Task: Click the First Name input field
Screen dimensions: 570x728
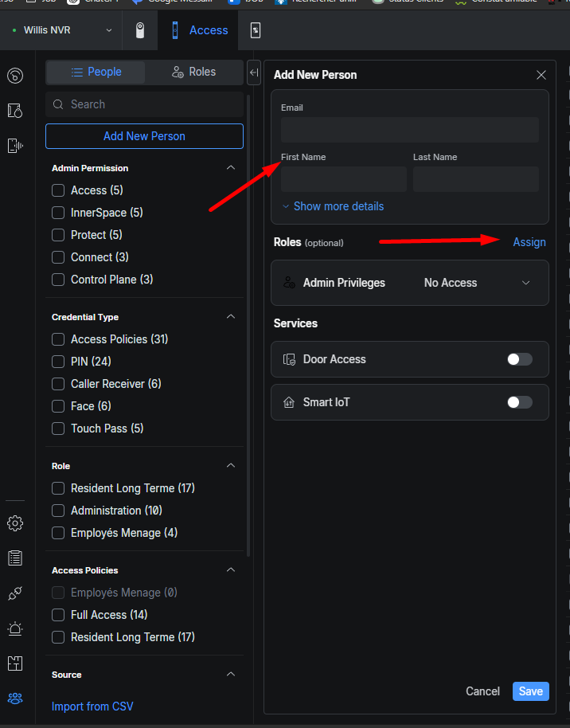Action: pyautogui.click(x=343, y=179)
